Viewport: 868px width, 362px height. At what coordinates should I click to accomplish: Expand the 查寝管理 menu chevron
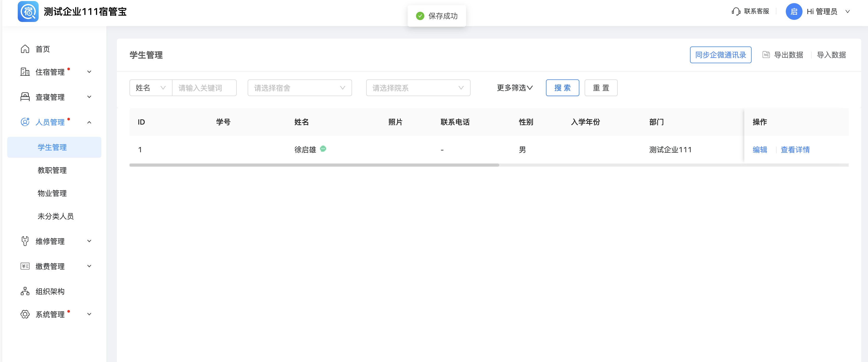89,97
